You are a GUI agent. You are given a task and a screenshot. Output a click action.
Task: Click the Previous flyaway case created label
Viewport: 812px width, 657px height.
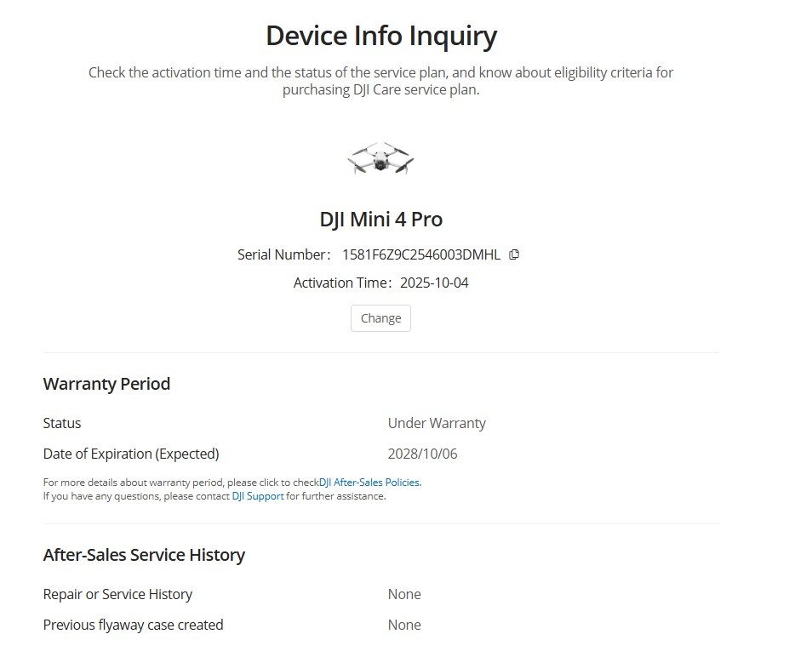pyautogui.click(x=133, y=625)
